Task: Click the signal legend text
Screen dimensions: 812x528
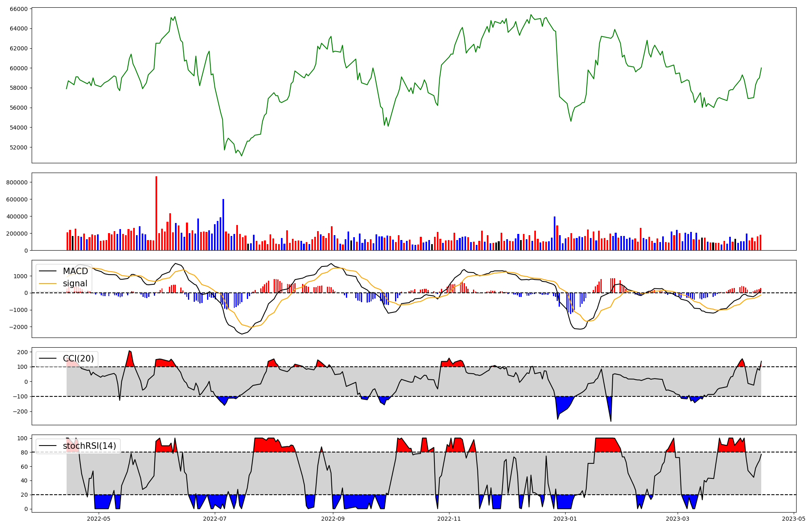Action: click(x=75, y=283)
